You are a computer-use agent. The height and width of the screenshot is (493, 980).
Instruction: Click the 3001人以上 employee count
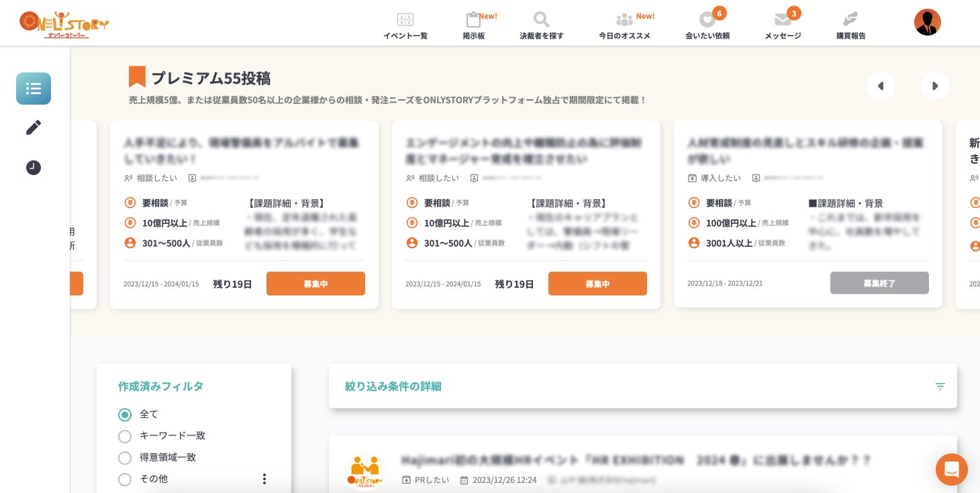click(x=729, y=243)
